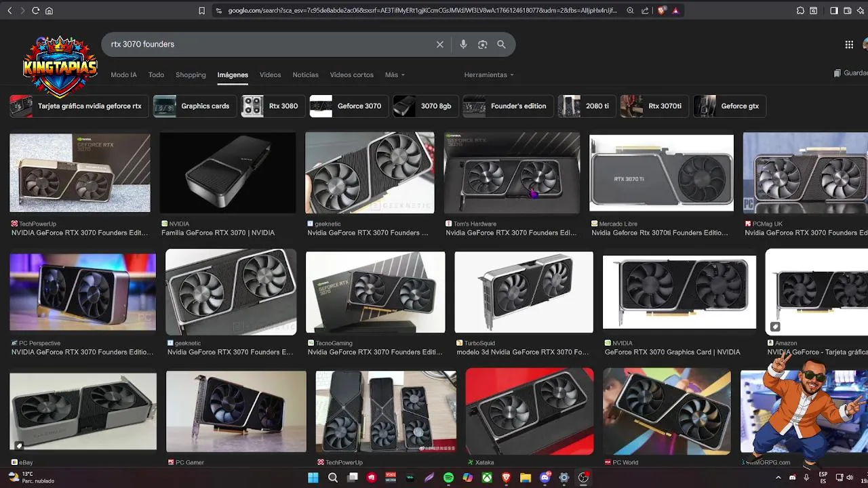
Task: Open Brave Shields lion icon in address bar
Action: (662, 11)
